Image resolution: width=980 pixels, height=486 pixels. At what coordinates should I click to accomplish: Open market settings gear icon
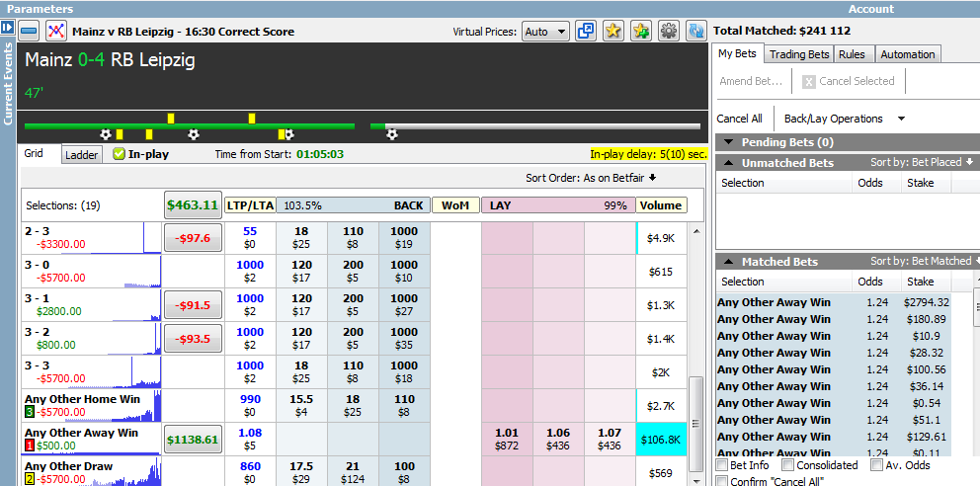tap(669, 31)
